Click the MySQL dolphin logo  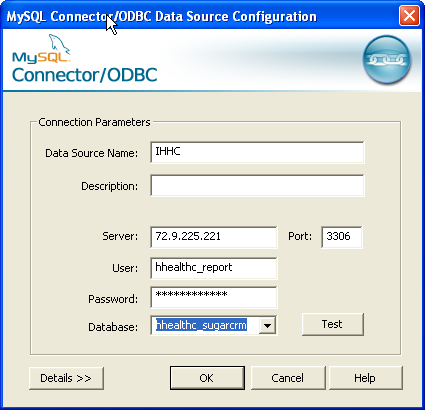coord(41,49)
